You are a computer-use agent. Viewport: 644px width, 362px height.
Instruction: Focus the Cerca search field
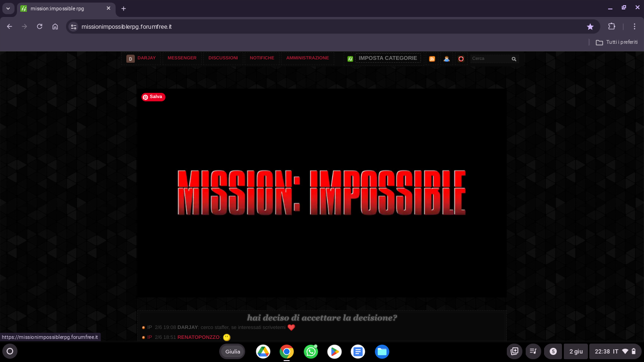(x=490, y=58)
